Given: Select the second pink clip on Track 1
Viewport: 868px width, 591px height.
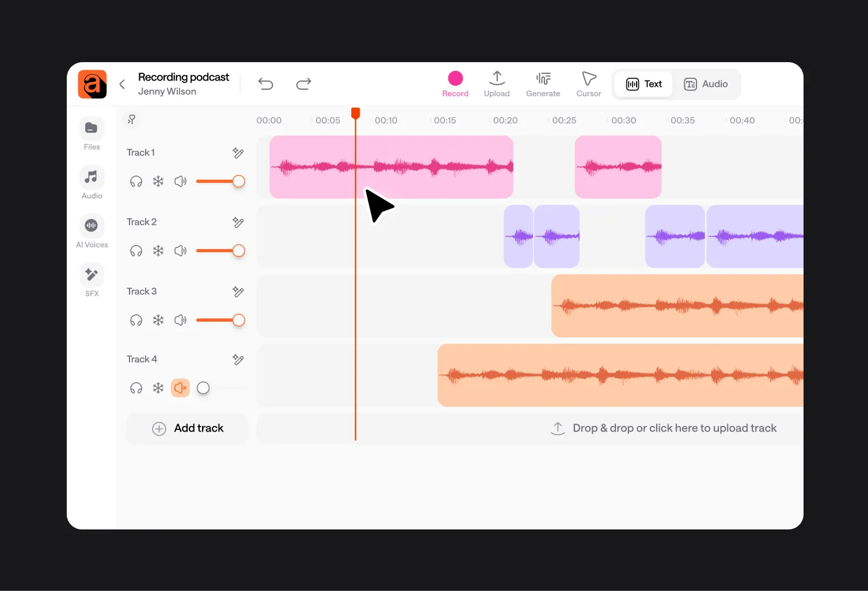Looking at the screenshot, I should tap(618, 167).
